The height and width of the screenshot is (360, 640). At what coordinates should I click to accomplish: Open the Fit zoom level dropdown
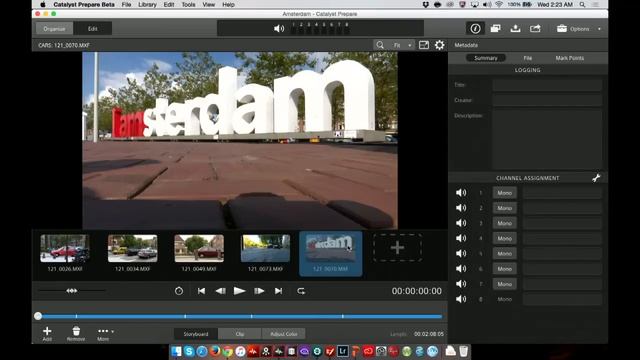[402, 45]
